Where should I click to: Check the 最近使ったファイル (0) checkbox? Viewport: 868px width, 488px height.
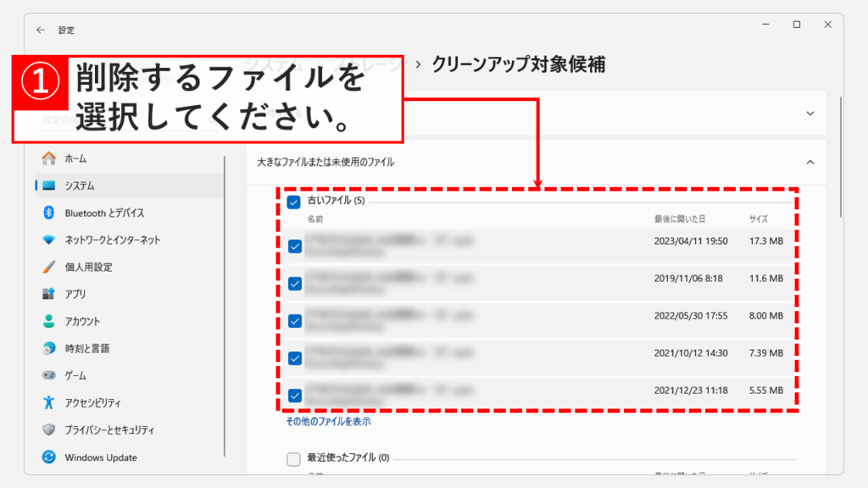294,459
